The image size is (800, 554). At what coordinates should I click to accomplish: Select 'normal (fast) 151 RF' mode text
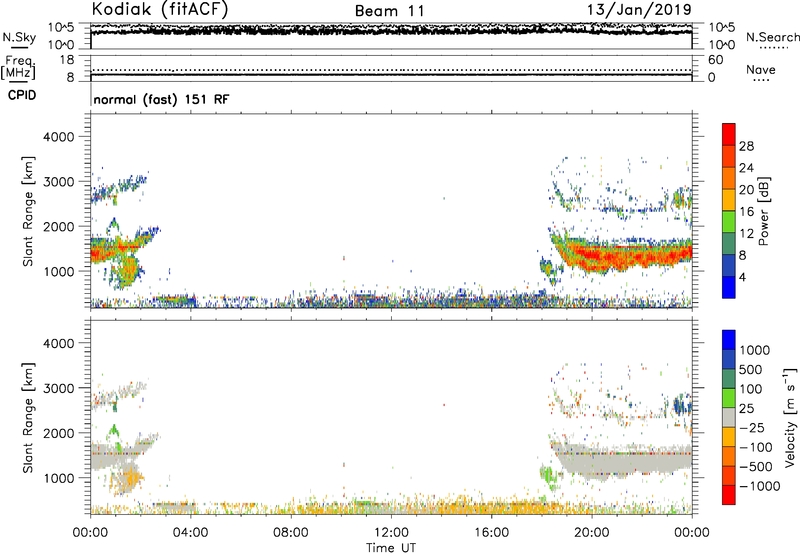pyautogui.click(x=161, y=99)
